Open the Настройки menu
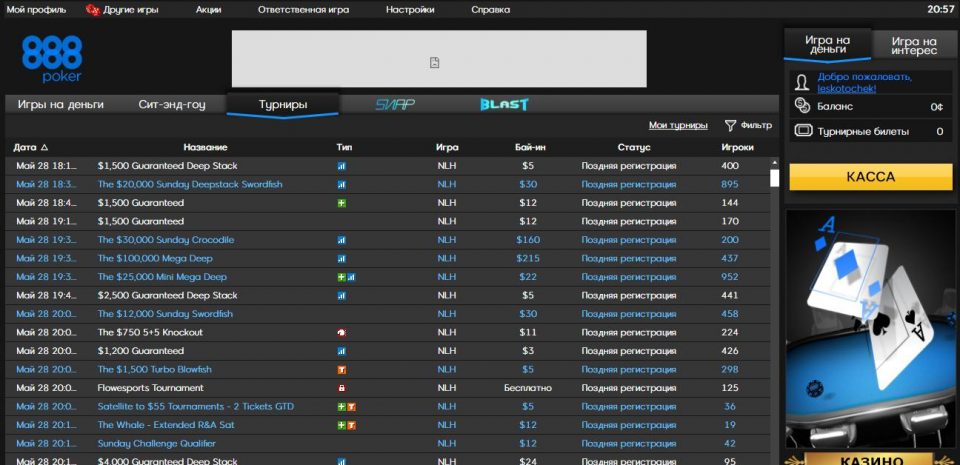This screenshot has height=465, width=960. (x=410, y=9)
